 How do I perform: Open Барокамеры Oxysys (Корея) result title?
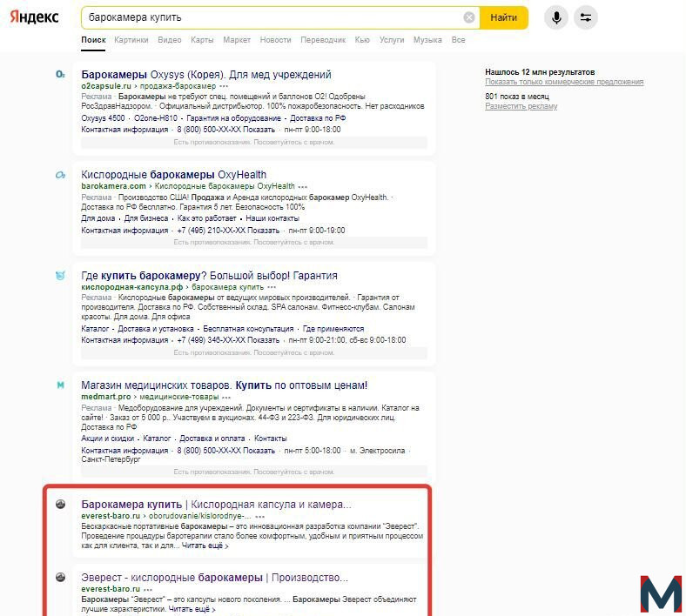[206, 74]
